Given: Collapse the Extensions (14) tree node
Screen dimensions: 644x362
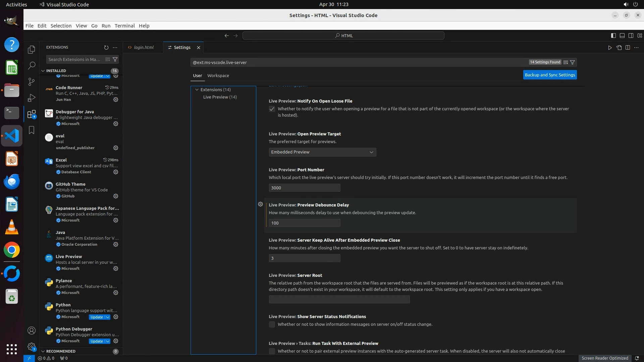Looking at the screenshot, I should [197, 90].
